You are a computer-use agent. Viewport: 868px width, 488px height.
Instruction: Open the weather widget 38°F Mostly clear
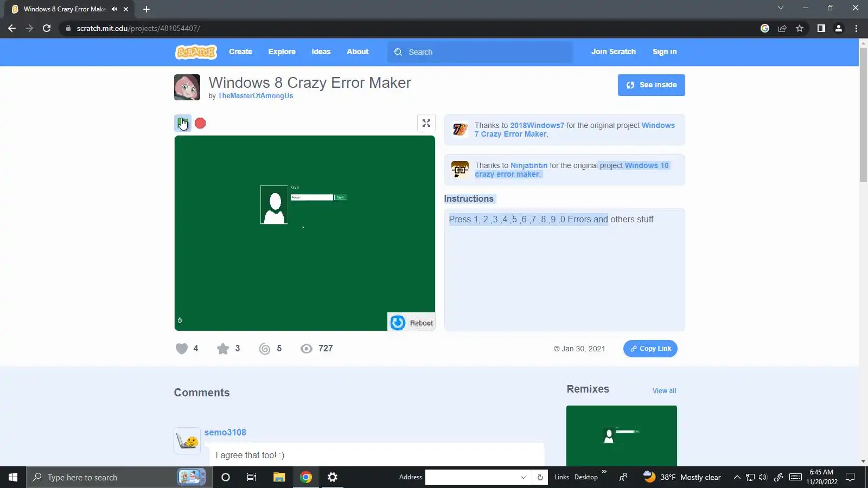682,477
